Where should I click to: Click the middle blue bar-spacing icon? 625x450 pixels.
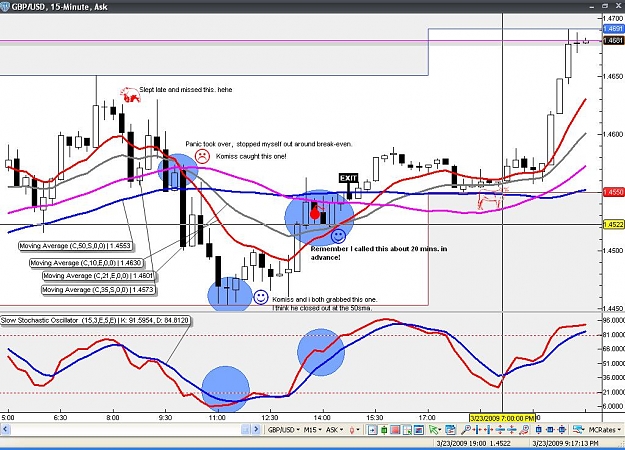[550, 430]
